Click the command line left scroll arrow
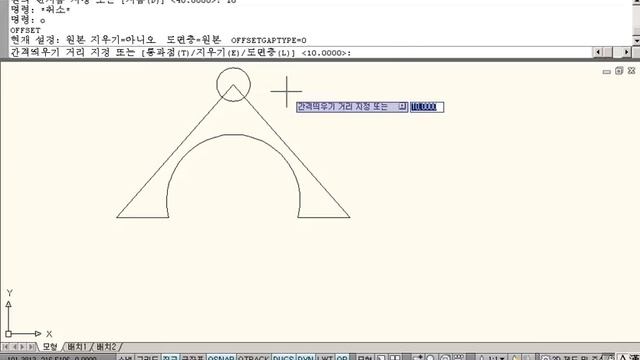 point(598,52)
